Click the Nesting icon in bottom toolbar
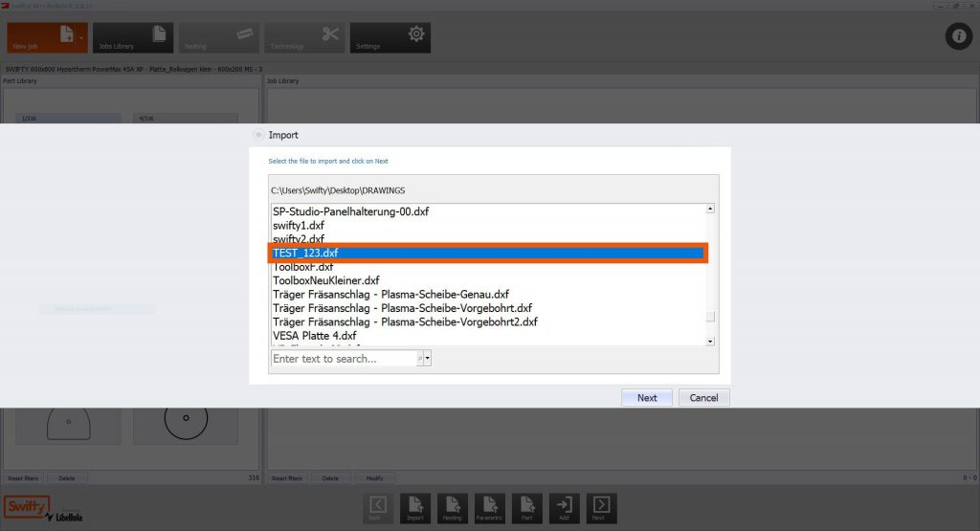980x531 pixels. (x=454, y=508)
